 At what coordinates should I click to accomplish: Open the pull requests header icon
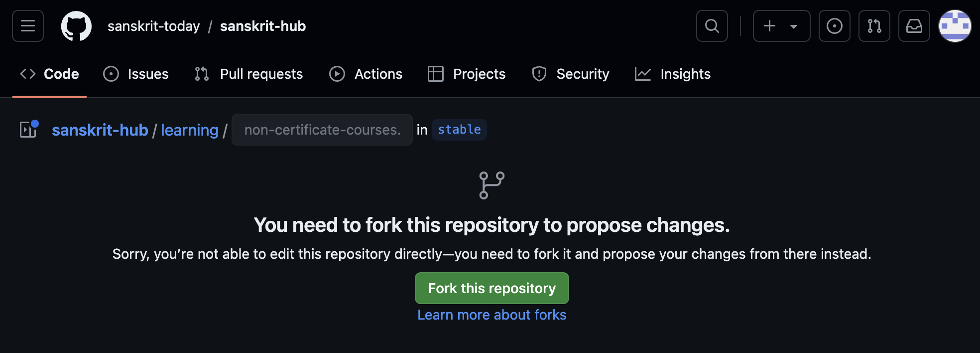(874, 26)
